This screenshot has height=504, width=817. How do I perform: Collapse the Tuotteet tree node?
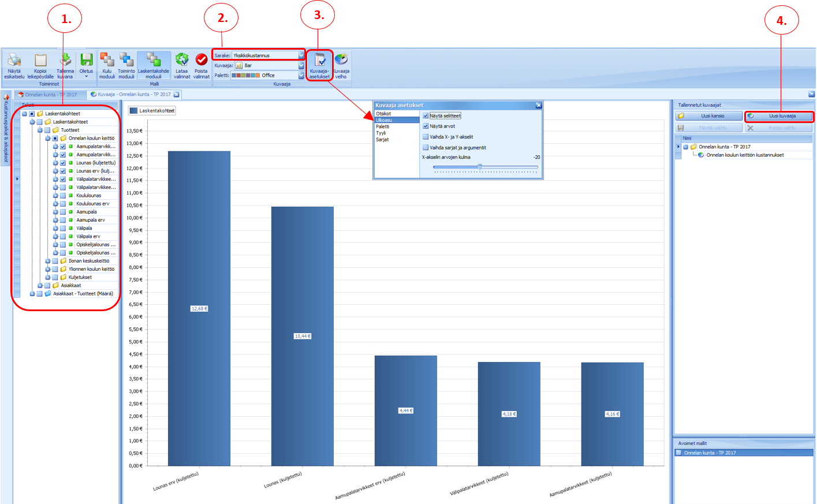(40, 130)
